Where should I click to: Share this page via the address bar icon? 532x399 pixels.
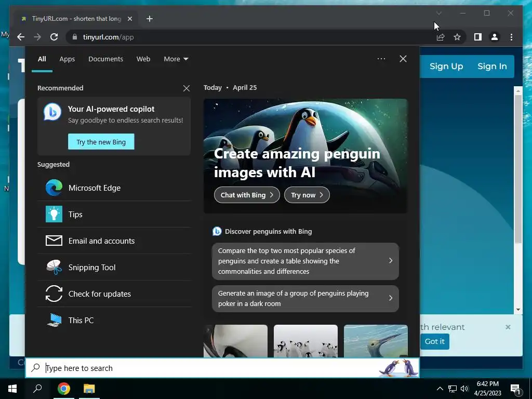(441, 37)
